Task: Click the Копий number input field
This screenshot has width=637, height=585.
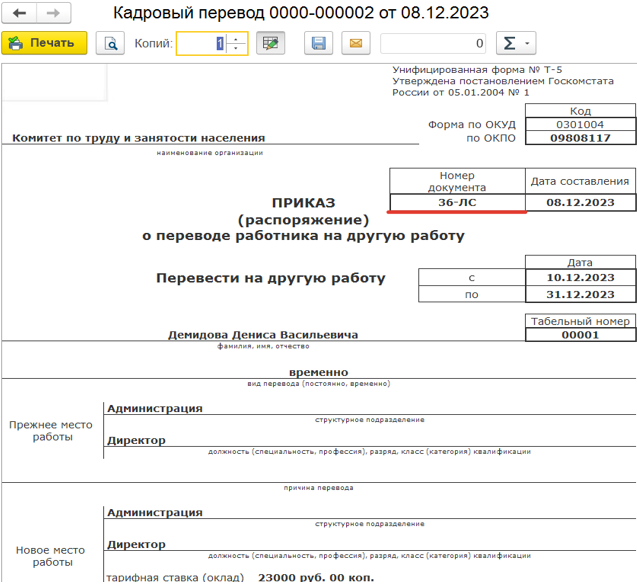Action: 201,43
